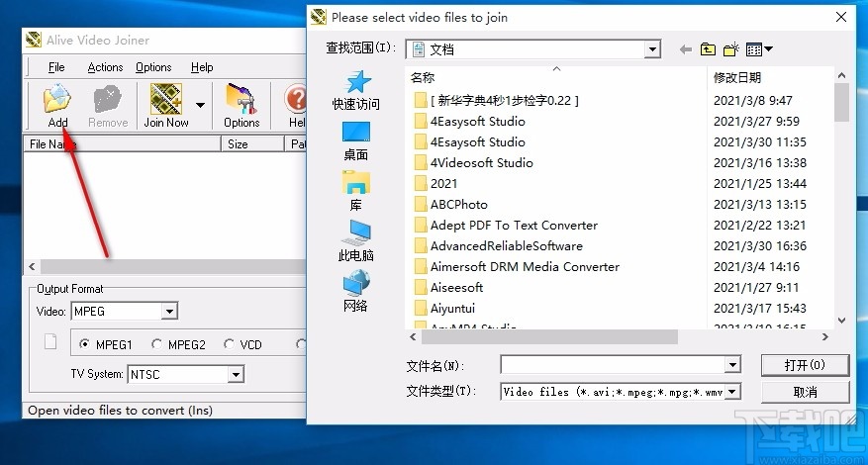Click the vertical scrollbar up arrow in file dialog

[x=841, y=75]
